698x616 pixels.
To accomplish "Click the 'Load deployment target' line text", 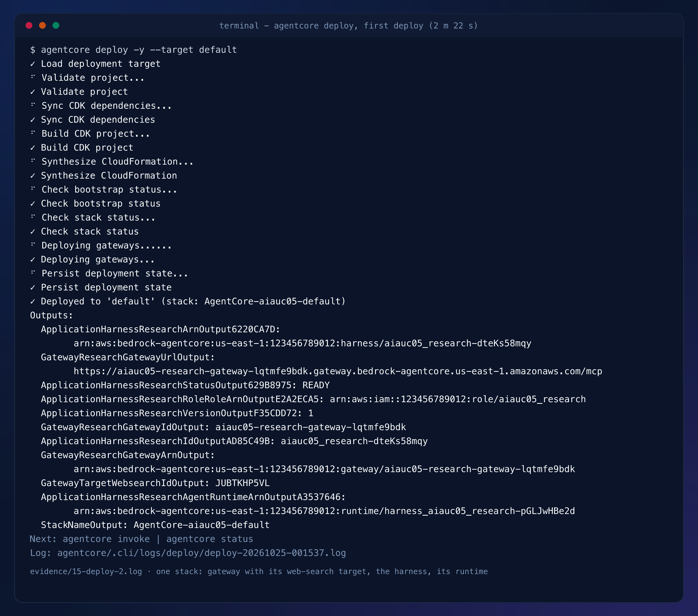I will coord(101,64).
